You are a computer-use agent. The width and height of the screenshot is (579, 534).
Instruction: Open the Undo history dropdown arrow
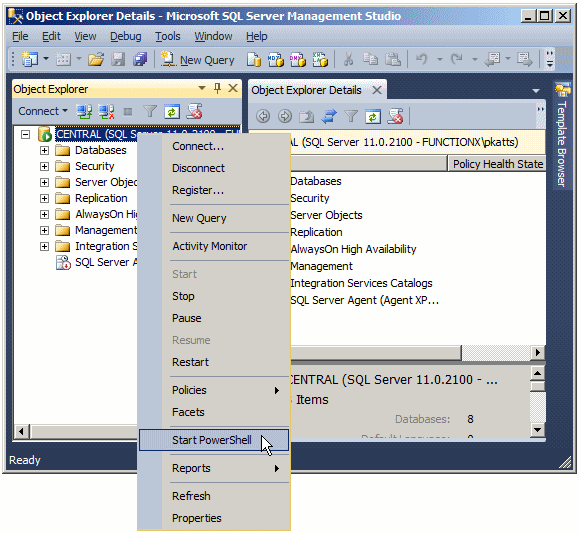coord(439,59)
